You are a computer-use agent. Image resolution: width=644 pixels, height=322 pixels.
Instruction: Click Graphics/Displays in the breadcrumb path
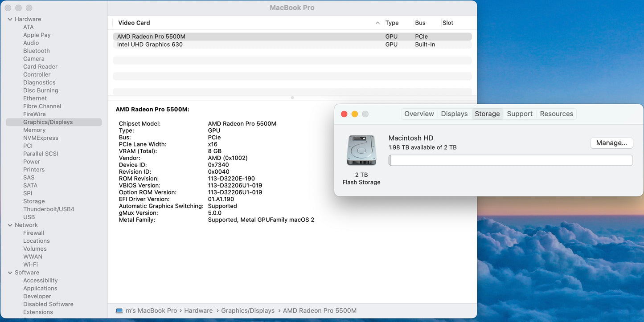click(248, 310)
